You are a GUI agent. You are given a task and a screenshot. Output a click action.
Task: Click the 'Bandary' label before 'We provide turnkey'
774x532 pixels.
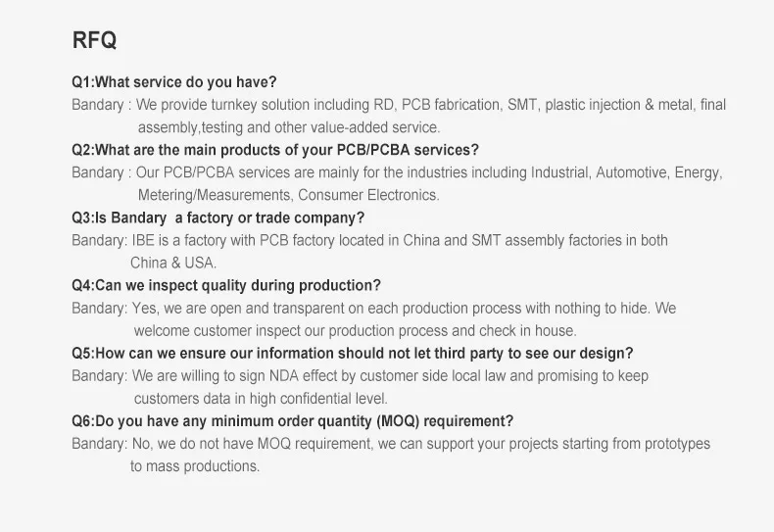97,105
